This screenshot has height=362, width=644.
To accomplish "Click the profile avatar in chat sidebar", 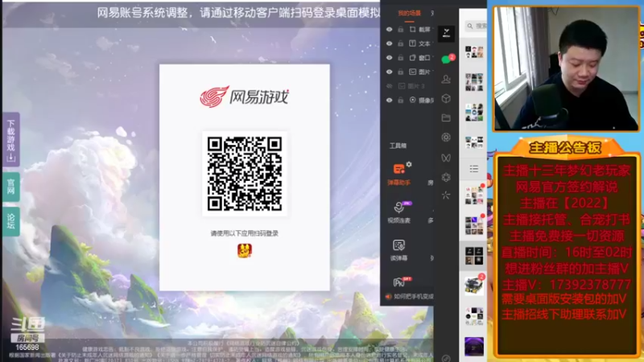I will 446,33.
